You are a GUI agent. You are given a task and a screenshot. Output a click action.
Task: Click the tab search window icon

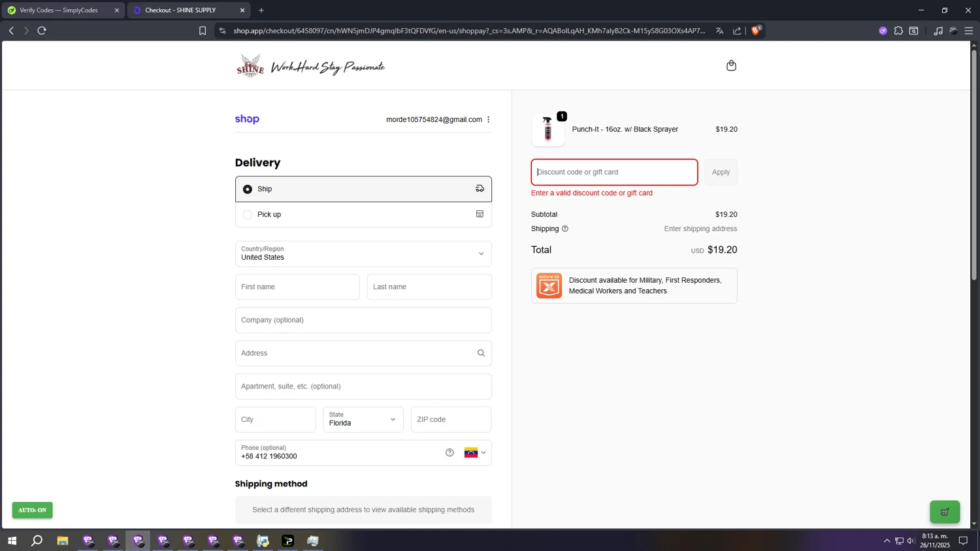click(914, 31)
